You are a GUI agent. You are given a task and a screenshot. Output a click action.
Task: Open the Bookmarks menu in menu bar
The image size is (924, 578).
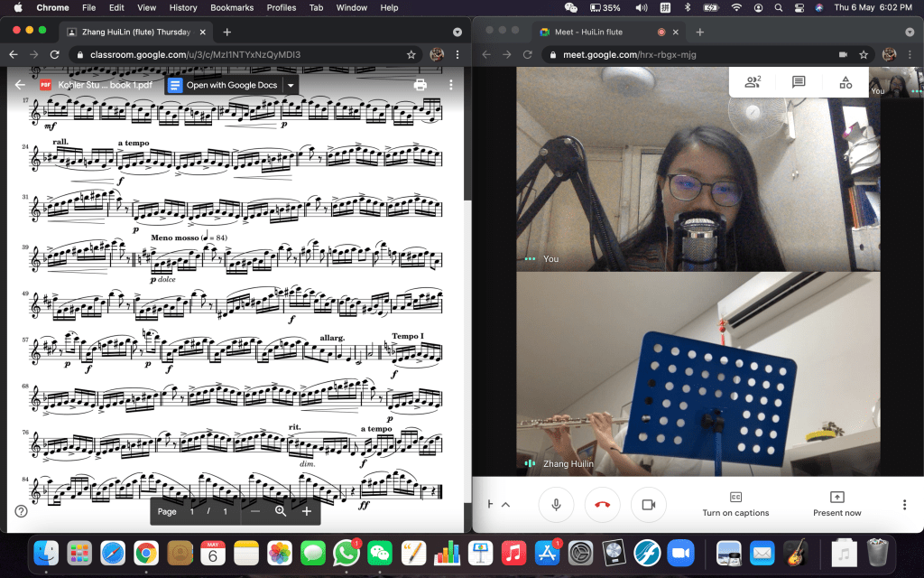232,7
